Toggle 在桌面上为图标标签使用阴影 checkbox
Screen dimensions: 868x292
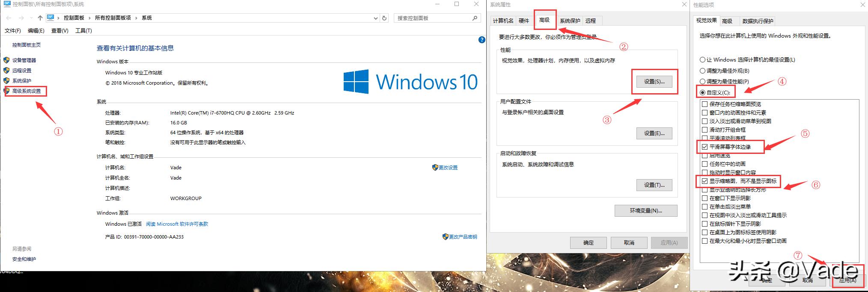coord(705,232)
